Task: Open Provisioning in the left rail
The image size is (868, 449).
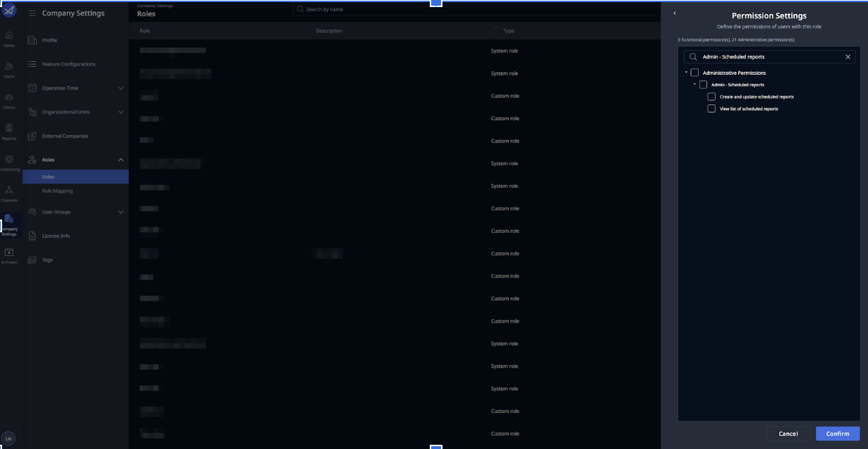Action: pos(9,163)
